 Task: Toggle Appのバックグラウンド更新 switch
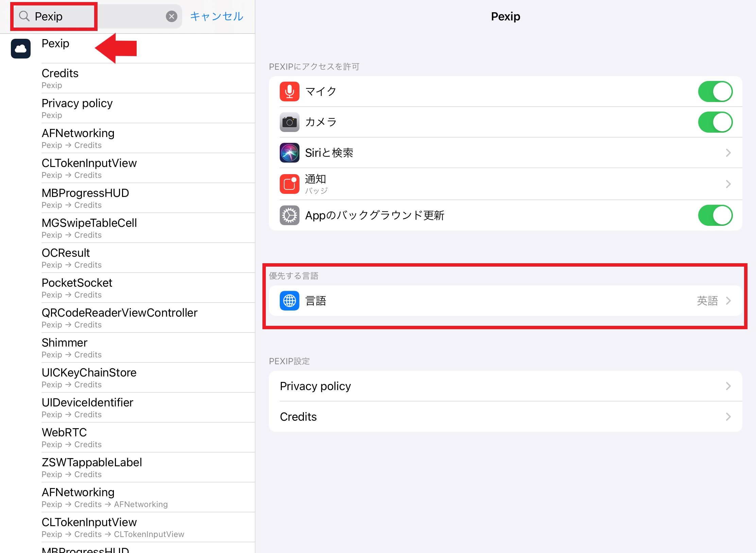(x=715, y=215)
